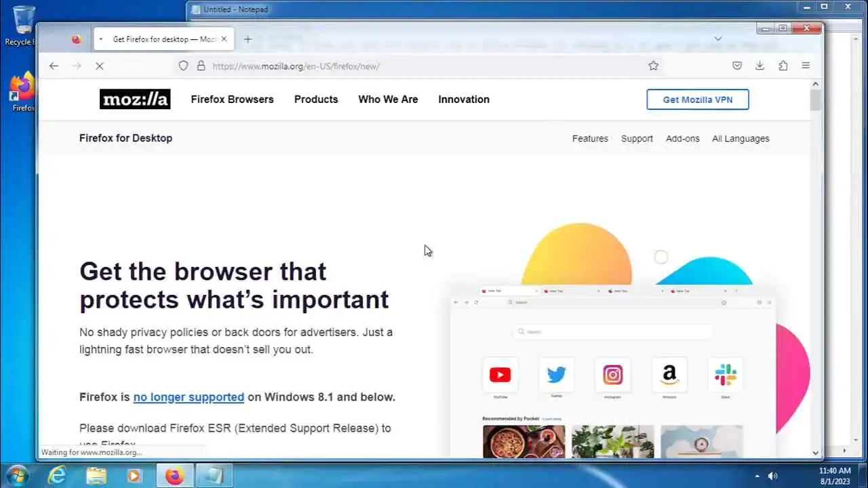The image size is (868, 488).
Task: Focus the URL address bar
Action: (x=420, y=66)
